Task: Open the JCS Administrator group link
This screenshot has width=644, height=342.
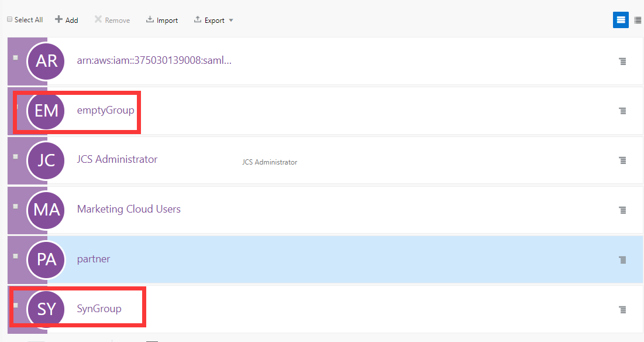Action: (x=117, y=159)
